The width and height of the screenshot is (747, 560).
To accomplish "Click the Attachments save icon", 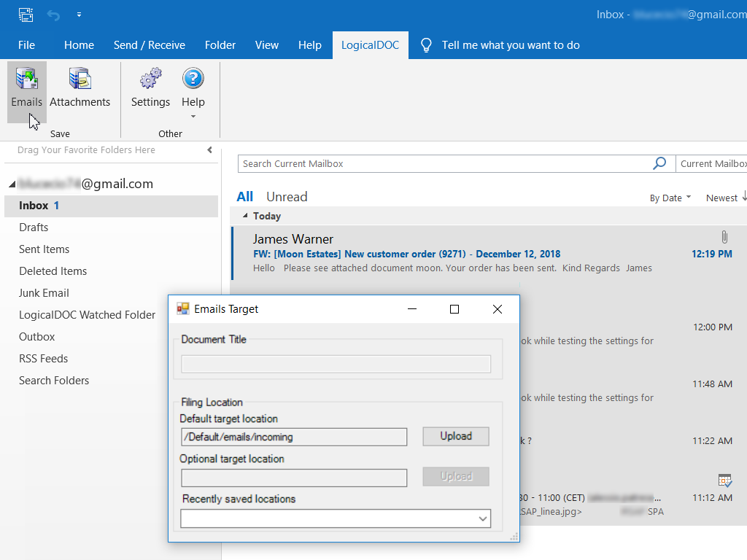I will click(x=80, y=79).
